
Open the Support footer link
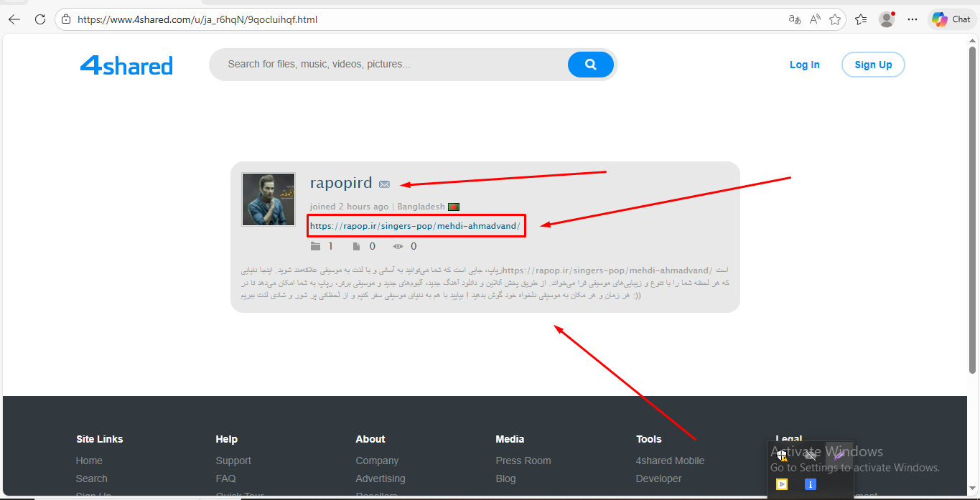[x=233, y=461]
